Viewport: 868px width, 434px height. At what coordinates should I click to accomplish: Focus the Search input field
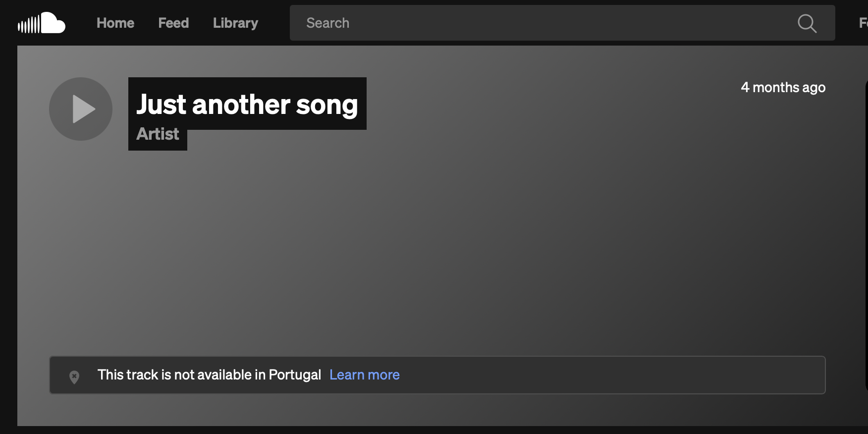[x=545, y=23]
